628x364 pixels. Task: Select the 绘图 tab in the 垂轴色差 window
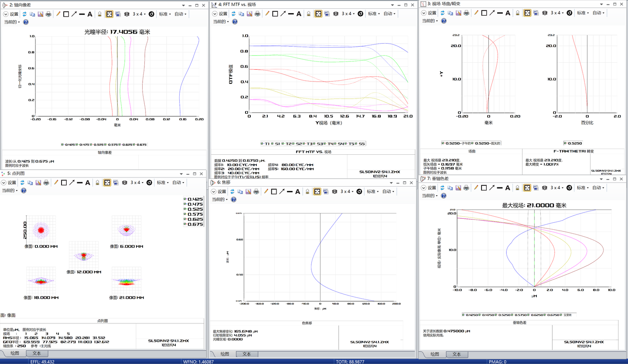pyautogui.click(x=435, y=354)
